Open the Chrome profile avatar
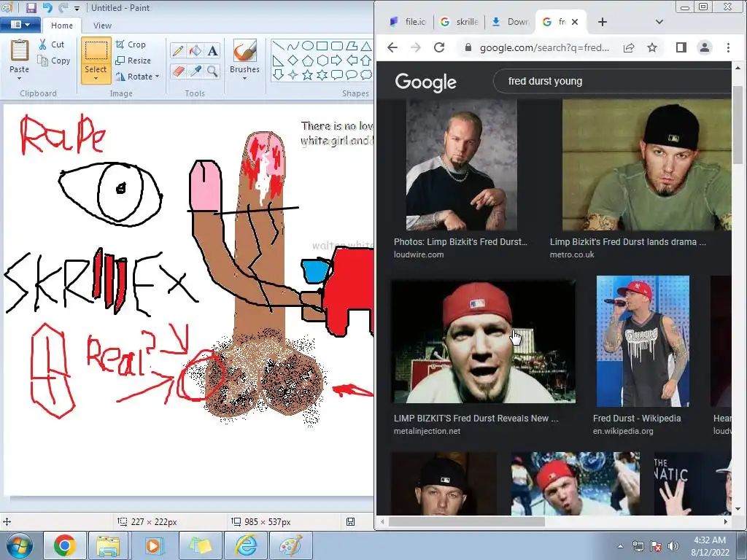This screenshot has height=560, width=747. [705, 47]
